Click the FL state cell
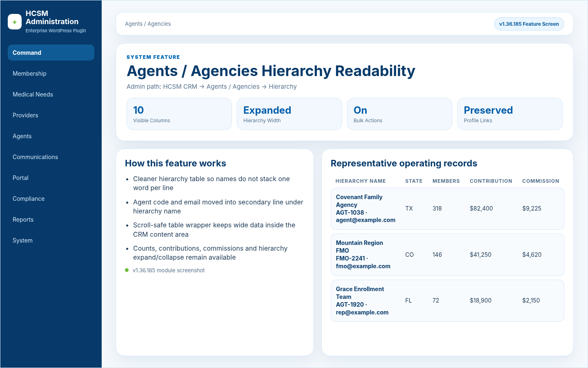 [408, 301]
